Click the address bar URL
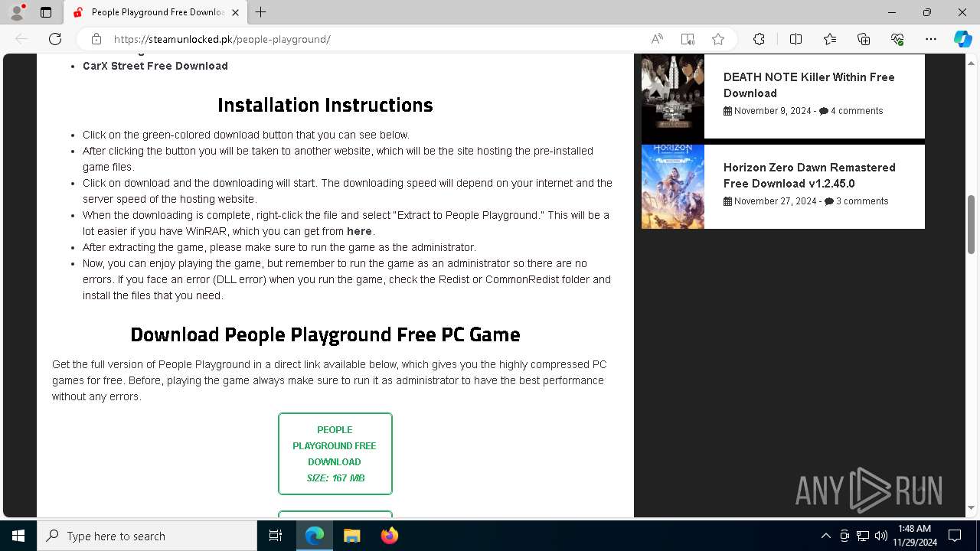The width and height of the screenshot is (980, 551). click(x=222, y=39)
